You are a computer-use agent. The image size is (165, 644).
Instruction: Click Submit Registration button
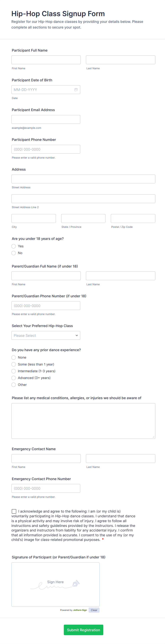click(x=83, y=630)
